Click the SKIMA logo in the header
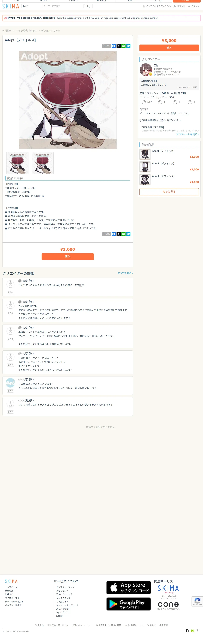203x644 pixels. [11, 6]
